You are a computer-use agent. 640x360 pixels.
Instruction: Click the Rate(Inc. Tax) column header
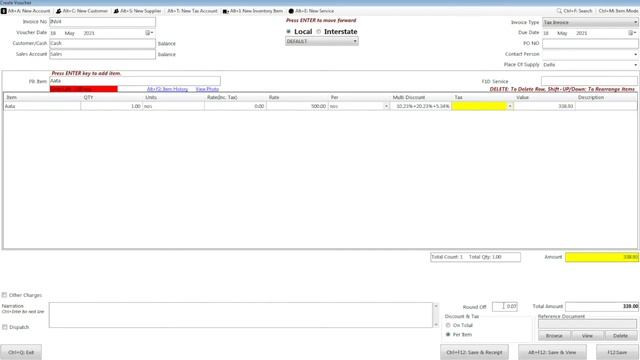pos(235,98)
